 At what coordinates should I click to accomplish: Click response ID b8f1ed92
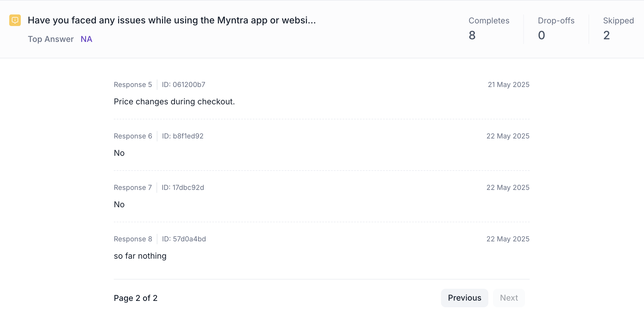(183, 136)
